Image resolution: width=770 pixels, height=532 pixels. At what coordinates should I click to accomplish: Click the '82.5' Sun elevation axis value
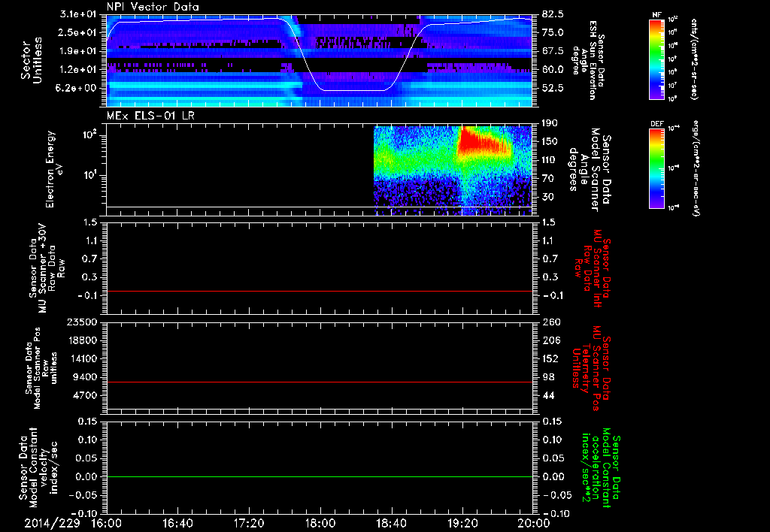(553, 14)
